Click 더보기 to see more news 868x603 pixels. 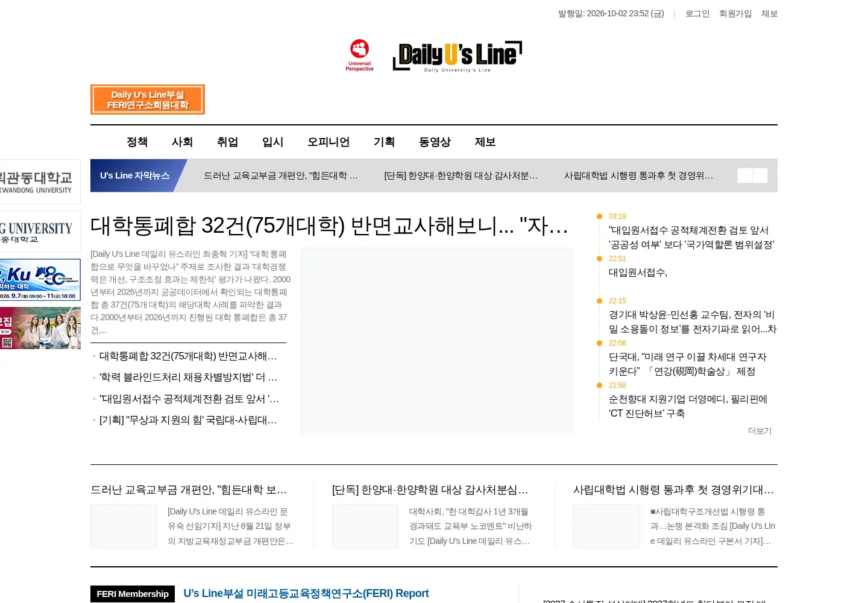(759, 431)
